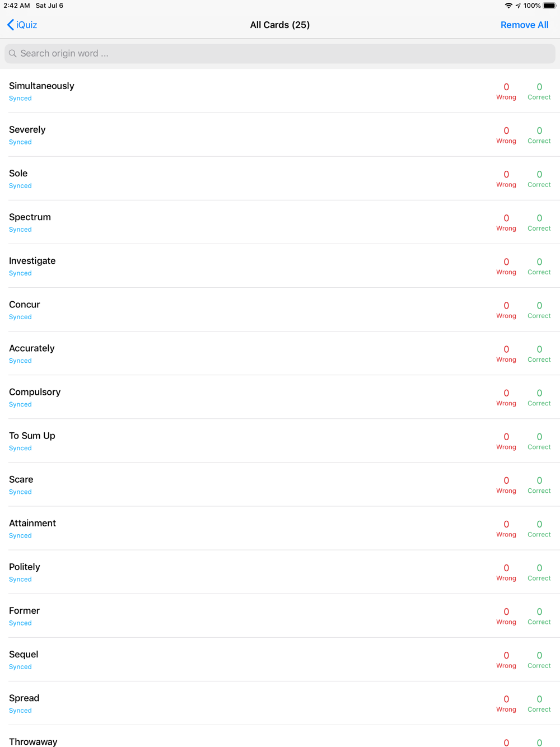The height and width of the screenshot is (747, 560).
Task: Tap the location arrow status icon
Action: (518, 6)
